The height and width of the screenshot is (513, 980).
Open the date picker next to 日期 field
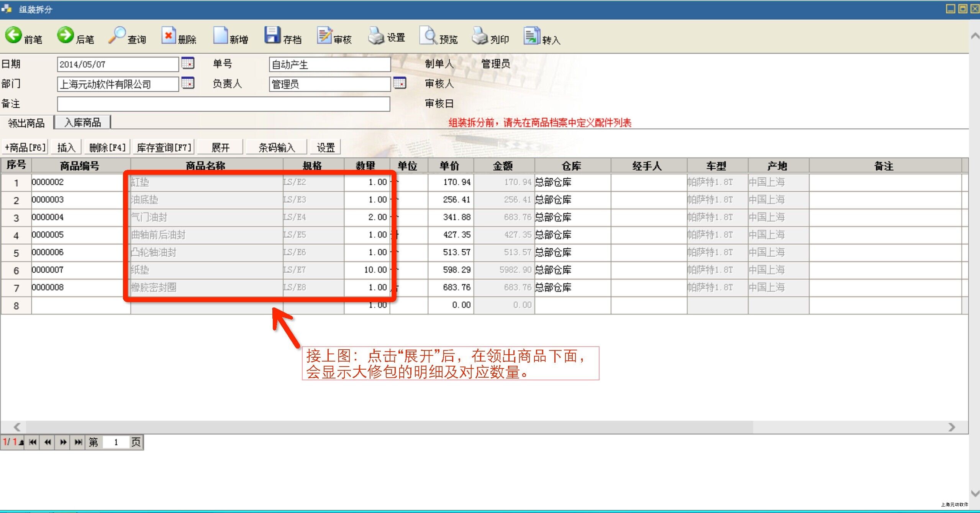(188, 63)
